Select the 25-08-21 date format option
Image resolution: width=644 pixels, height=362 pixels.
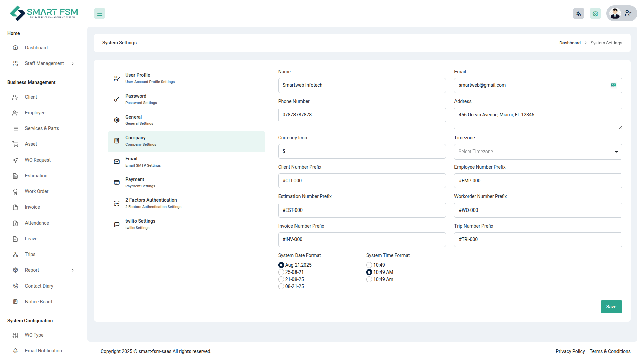pyautogui.click(x=281, y=272)
